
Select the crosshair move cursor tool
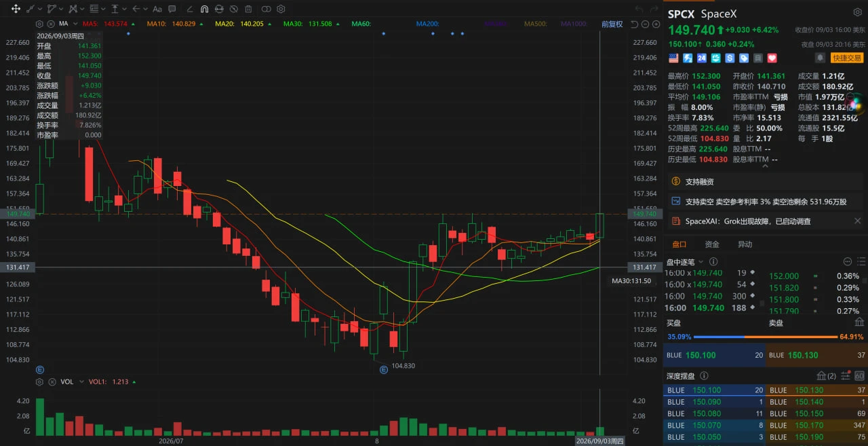[x=16, y=9]
